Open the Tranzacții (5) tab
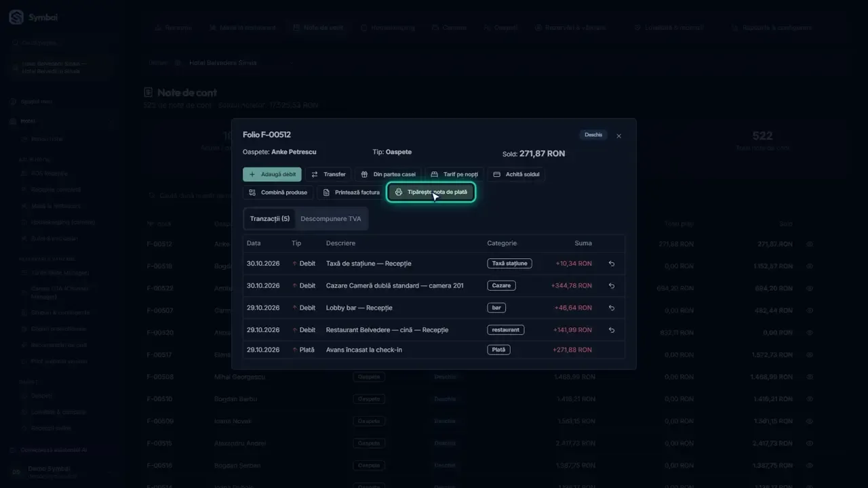 [270, 219]
